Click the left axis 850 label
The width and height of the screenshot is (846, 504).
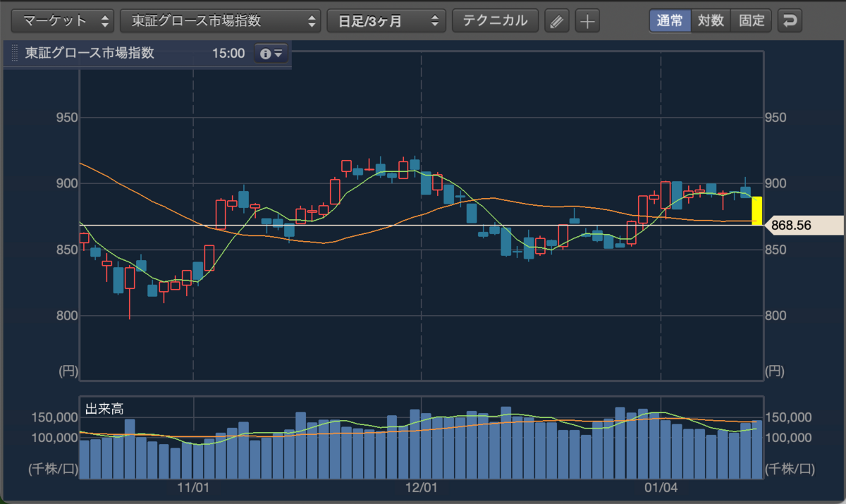tap(66, 250)
